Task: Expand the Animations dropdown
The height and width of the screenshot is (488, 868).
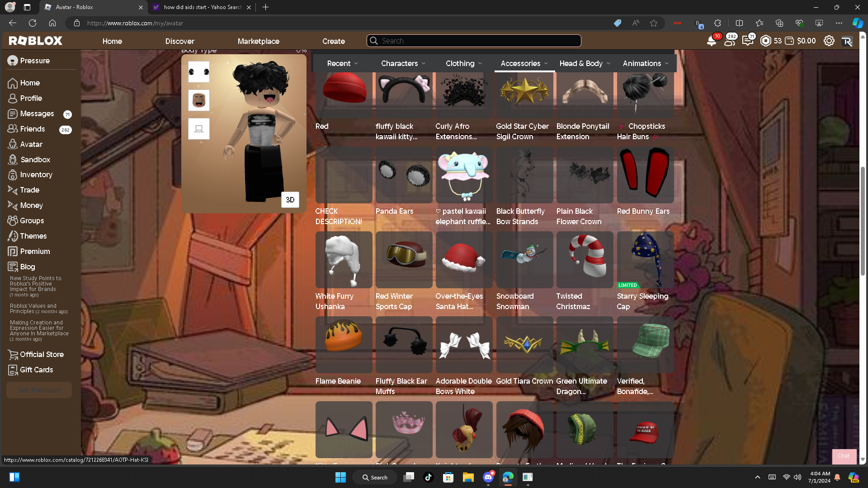Action: pos(646,63)
